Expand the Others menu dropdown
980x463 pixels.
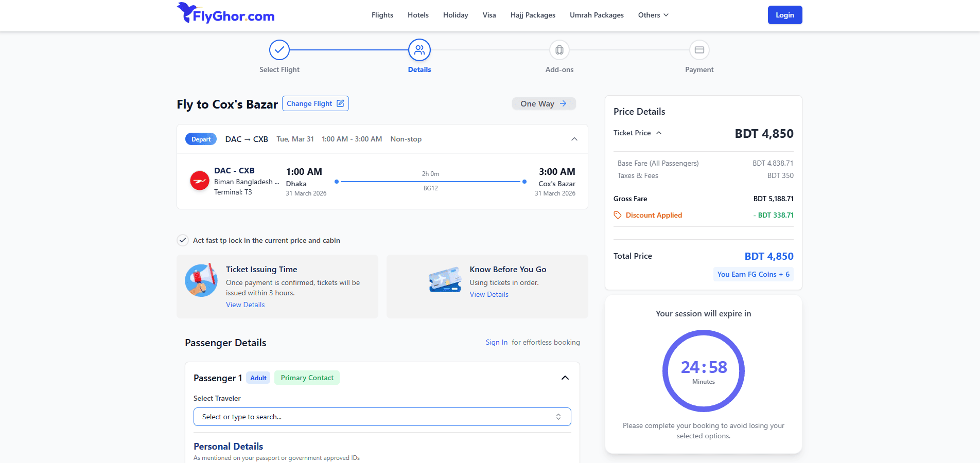654,15
